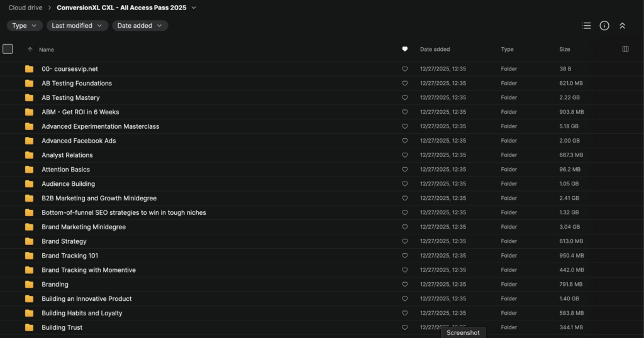
Task: Click the heart icon in the column header
Action: click(x=405, y=49)
